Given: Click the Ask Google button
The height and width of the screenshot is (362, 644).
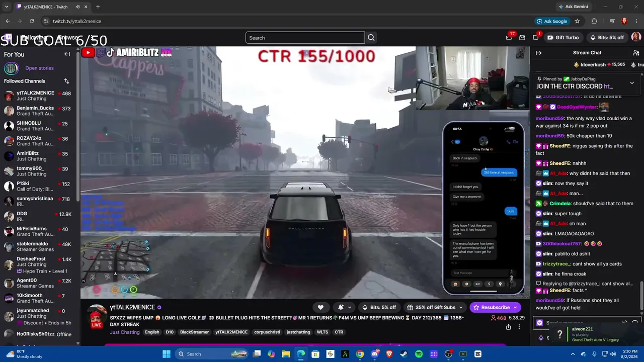Looking at the screenshot, I should click(x=552, y=21).
